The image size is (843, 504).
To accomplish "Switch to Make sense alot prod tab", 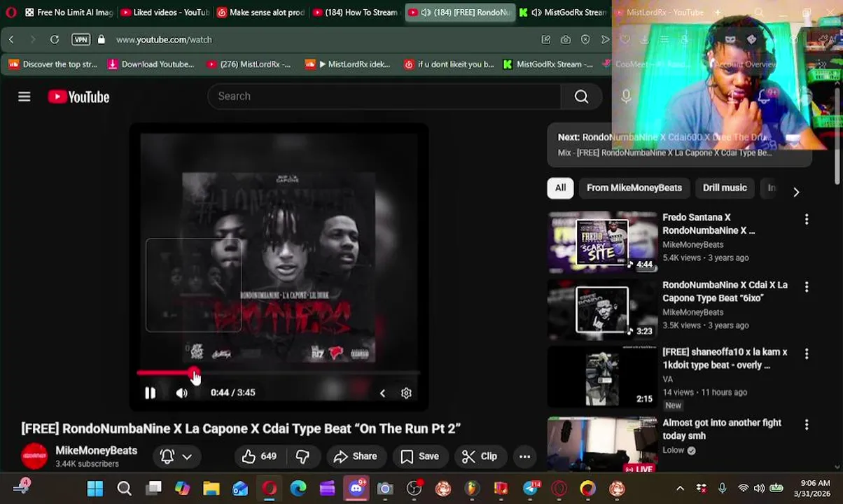I will 260,12.
